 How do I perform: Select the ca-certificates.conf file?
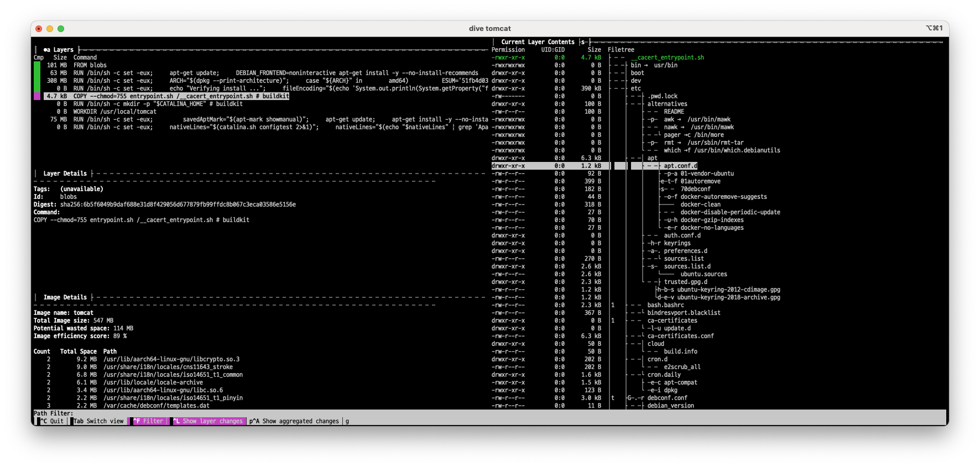coord(681,336)
